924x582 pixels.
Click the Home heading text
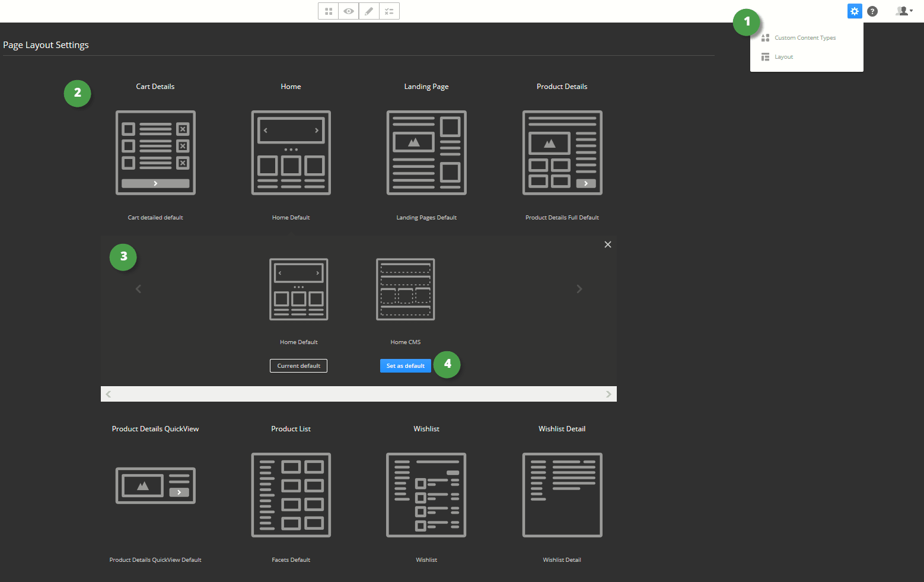click(291, 87)
